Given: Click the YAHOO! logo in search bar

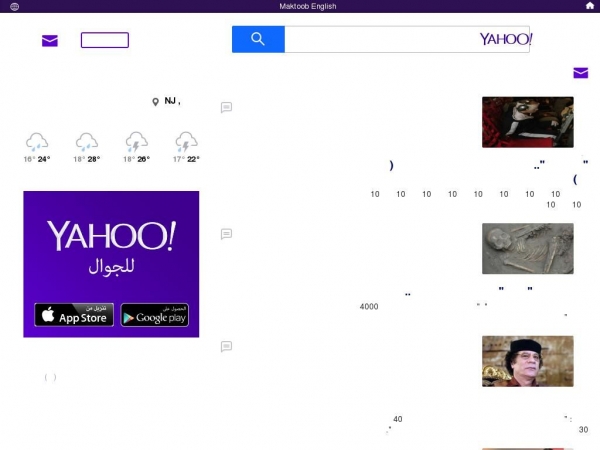Looking at the screenshot, I should [505, 39].
